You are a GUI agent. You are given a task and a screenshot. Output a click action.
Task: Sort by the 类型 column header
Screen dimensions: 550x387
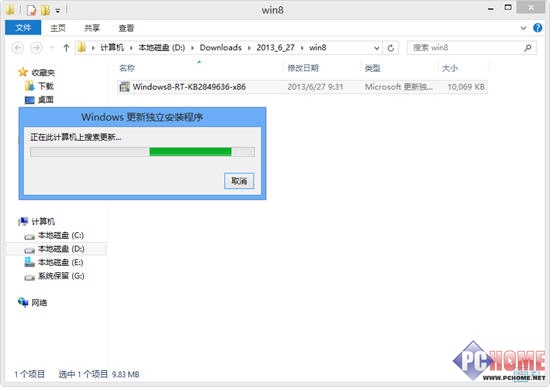(x=373, y=68)
